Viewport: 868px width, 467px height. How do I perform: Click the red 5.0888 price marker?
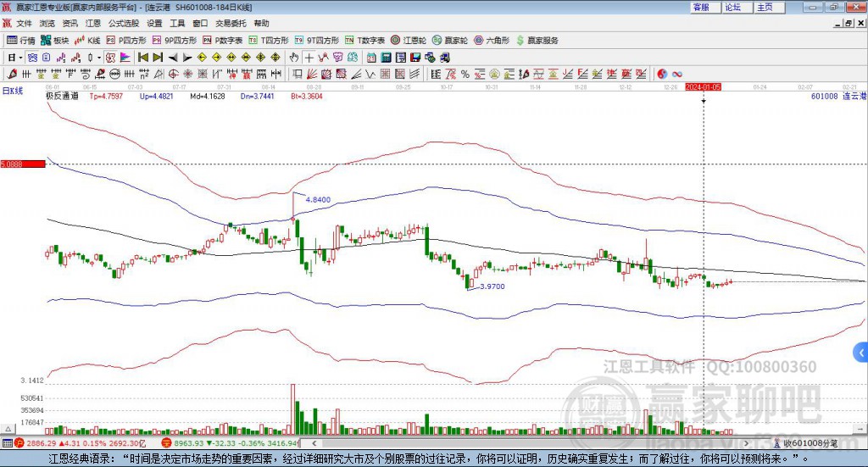(23, 164)
